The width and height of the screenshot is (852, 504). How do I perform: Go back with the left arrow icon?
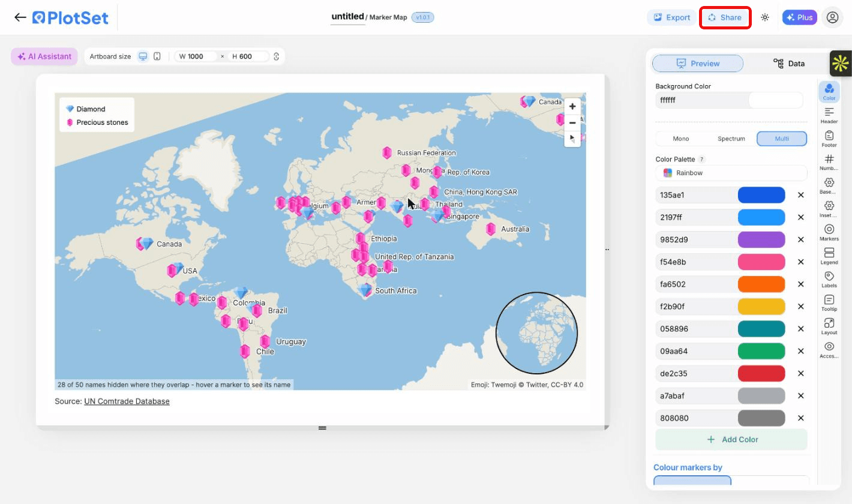20,17
